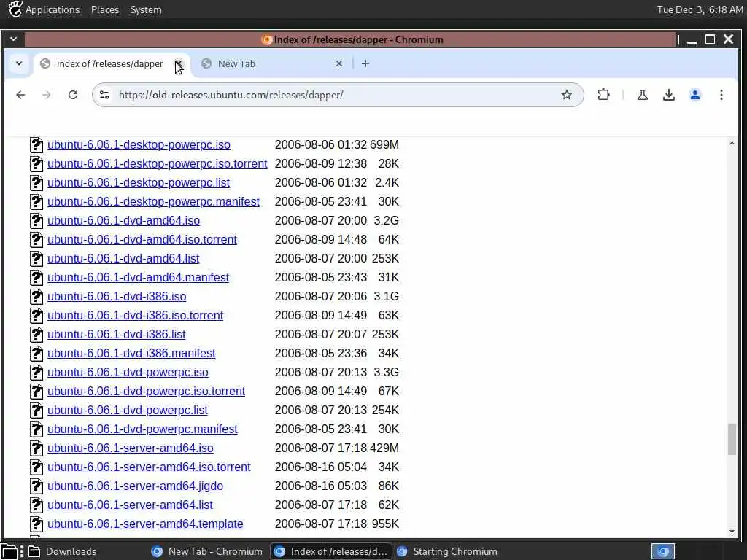This screenshot has height=560, width=747.
Task: Open the Chromium three-dot menu
Action: [x=721, y=95]
